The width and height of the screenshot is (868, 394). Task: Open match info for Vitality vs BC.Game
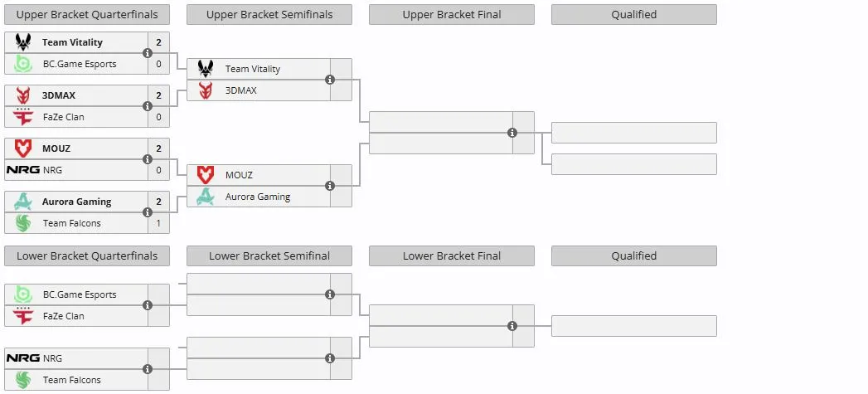tap(148, 53)
